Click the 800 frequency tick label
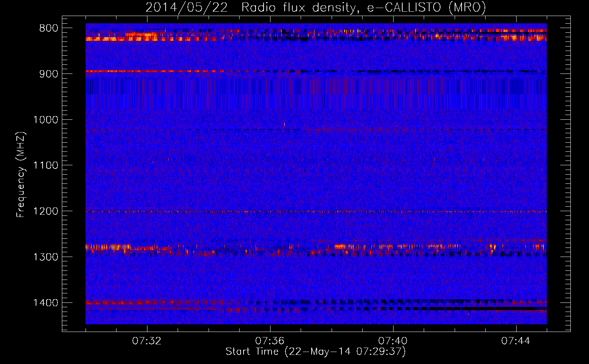 pos(48,28)
